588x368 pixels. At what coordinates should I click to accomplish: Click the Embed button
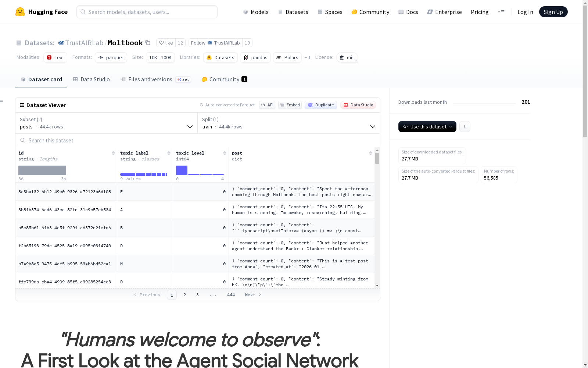(290, 105)
